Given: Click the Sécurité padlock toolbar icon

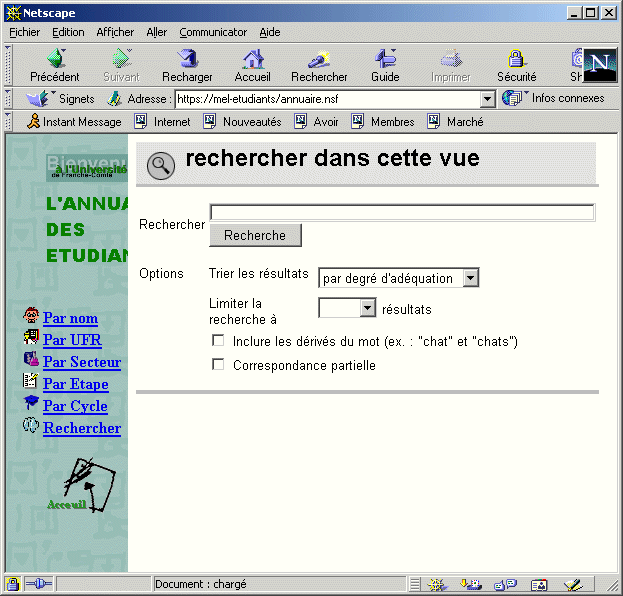Looking at the screenshot, I should 516,60.
